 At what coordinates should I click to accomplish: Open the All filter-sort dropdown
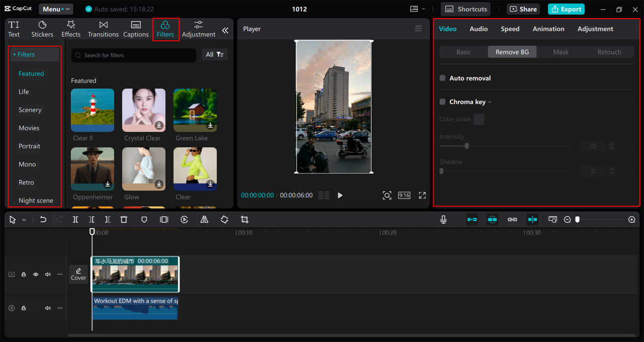click(215, 54)
